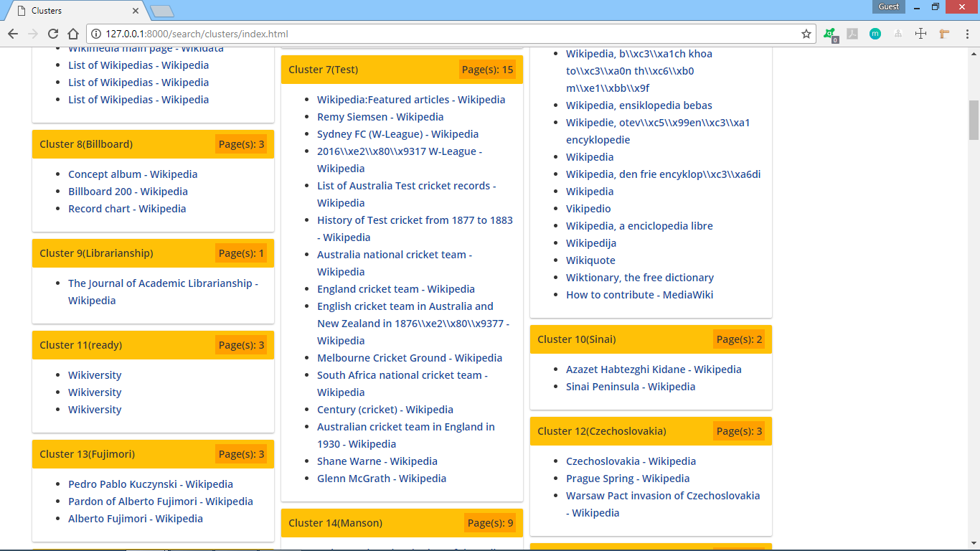Open Record chart - Wikipedia link
This screenshot has width=980, height=551.
pos(127,209)
